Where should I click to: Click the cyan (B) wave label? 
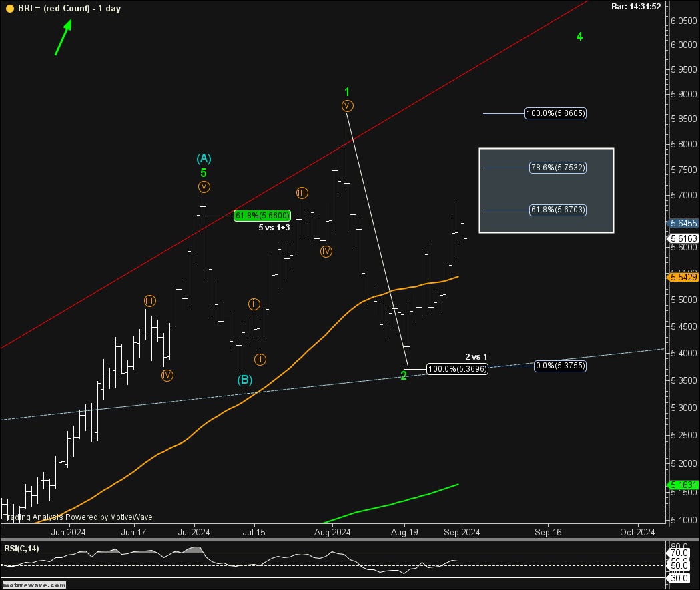pos(245,380)
